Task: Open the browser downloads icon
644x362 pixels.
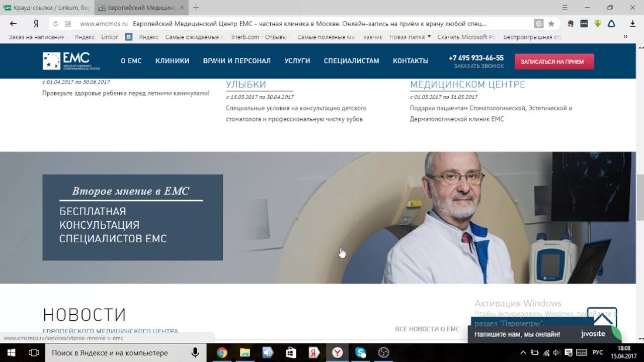Action: (632, 24)
